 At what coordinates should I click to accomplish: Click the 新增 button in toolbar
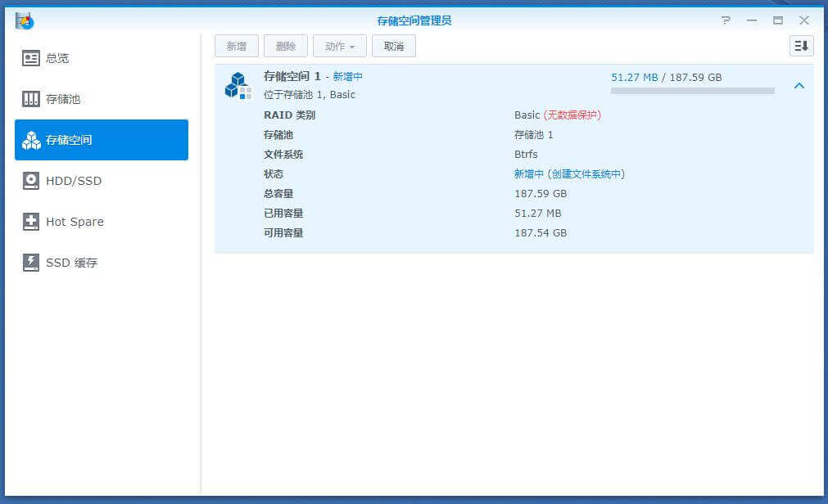tap(237, 46)
